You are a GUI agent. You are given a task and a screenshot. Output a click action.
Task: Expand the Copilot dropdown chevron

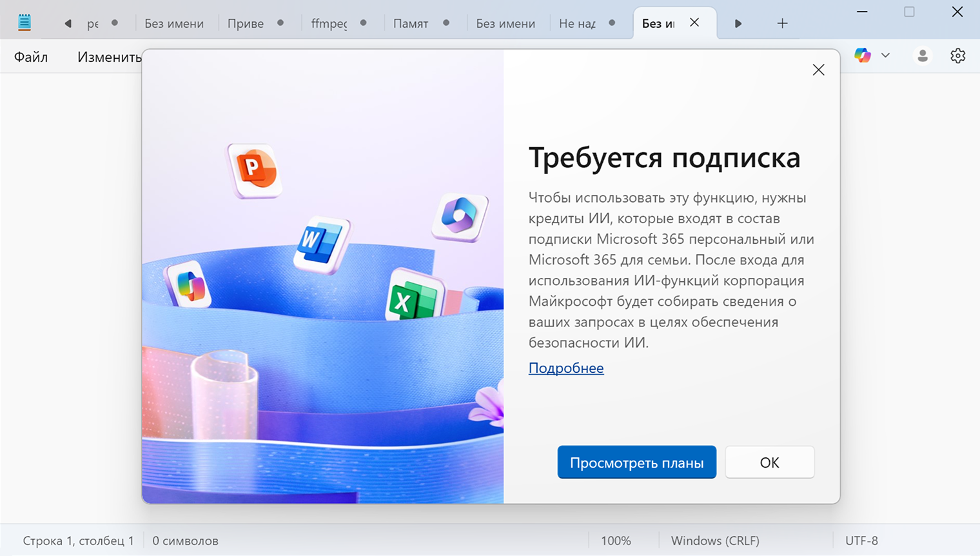[x=885, y=55]
